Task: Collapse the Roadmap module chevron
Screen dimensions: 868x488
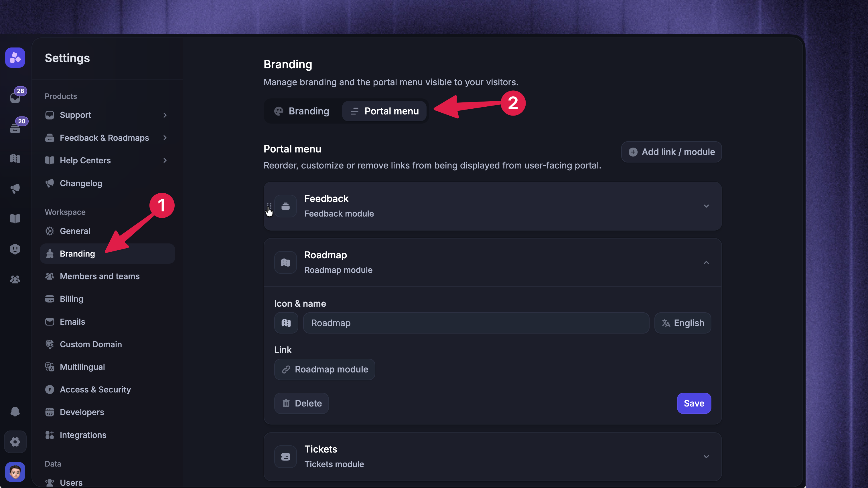Action: (706, 262)
